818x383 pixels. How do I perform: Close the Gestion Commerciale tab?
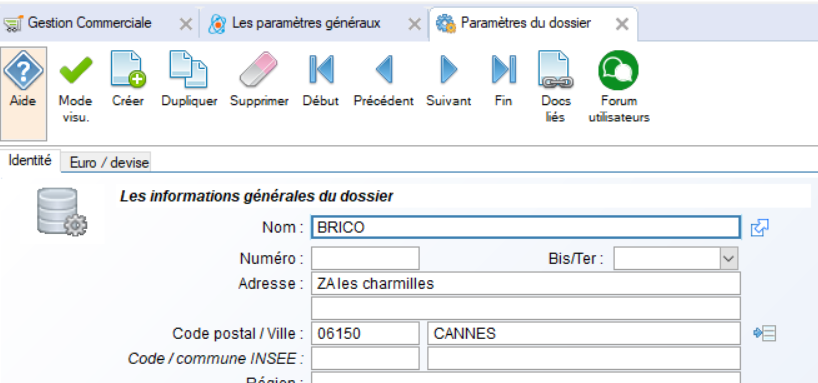pos(186,24)
